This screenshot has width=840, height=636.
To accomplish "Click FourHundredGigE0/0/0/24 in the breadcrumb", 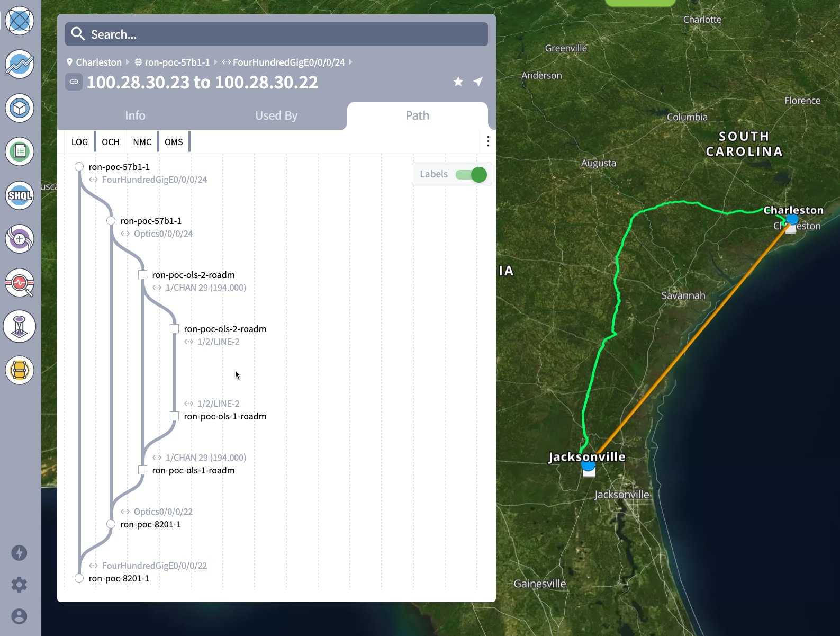I will click(289, 62).
